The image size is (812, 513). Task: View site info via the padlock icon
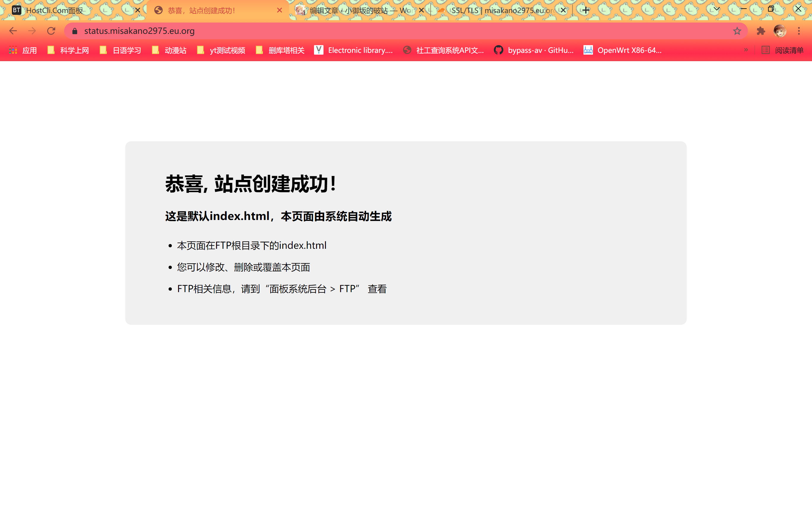tap(75, 31)
